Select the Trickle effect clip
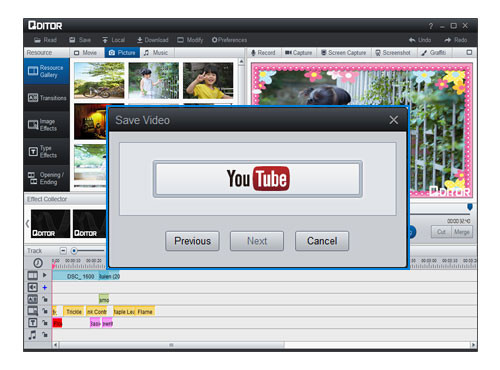This screenshot has width=500, height=370. (x=74, y=312)
